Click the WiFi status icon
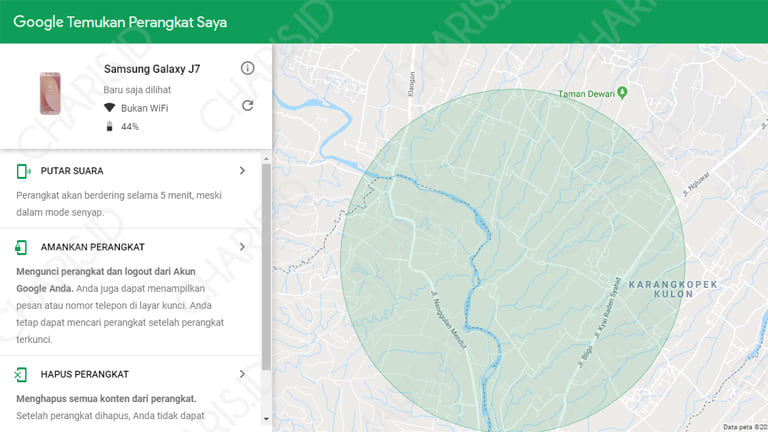 109,108
